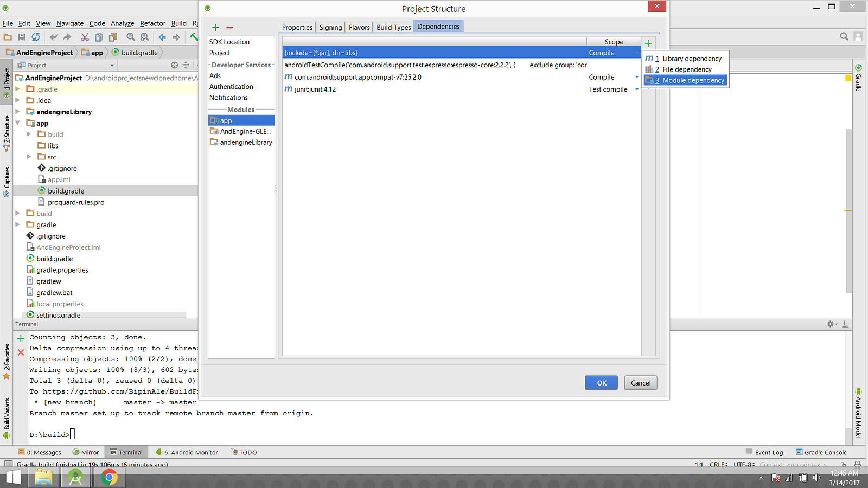Click OK in Project Structure dialog
The height and width of the screenshot is (488, 868).
click(x=602, y=383)
